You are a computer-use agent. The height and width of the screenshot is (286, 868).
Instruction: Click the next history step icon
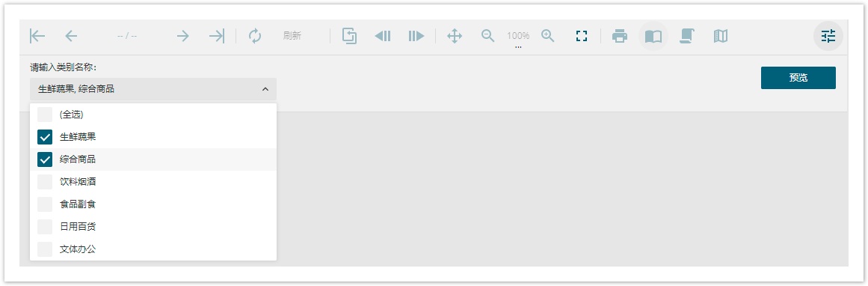(416, 36)
